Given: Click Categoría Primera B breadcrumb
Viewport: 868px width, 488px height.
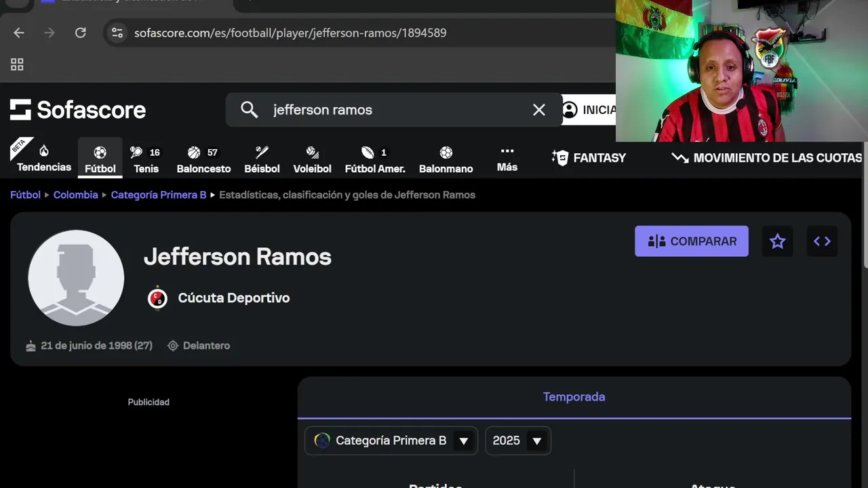Looking at the screenshot, I should (x=159, y=195).
